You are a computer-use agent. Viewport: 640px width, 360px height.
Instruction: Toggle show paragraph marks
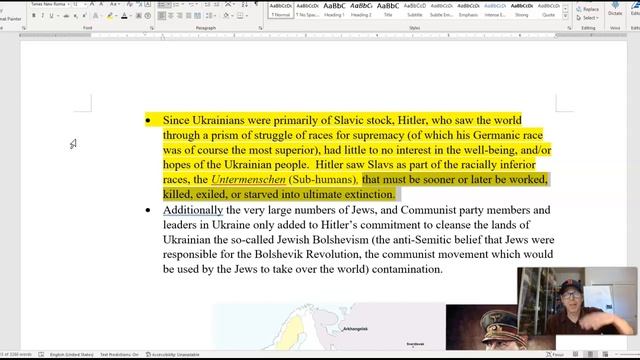[x=256, y=4]
